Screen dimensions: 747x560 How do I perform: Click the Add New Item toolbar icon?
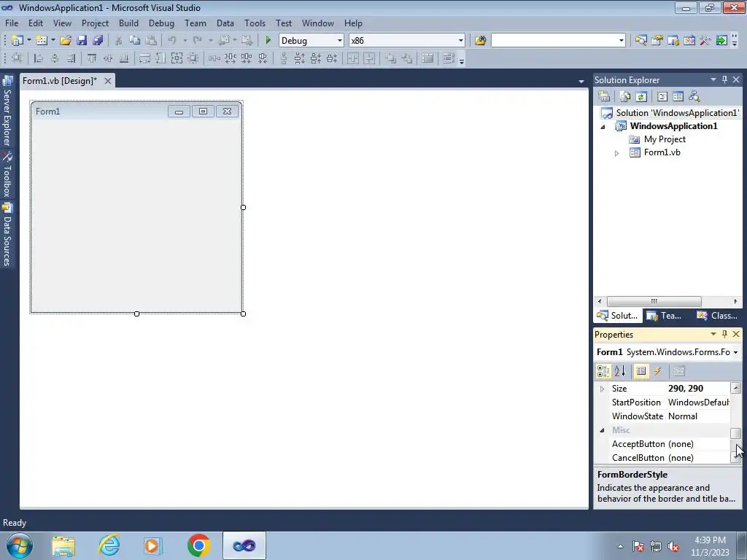pyautogui.click(x=42, y=41)
